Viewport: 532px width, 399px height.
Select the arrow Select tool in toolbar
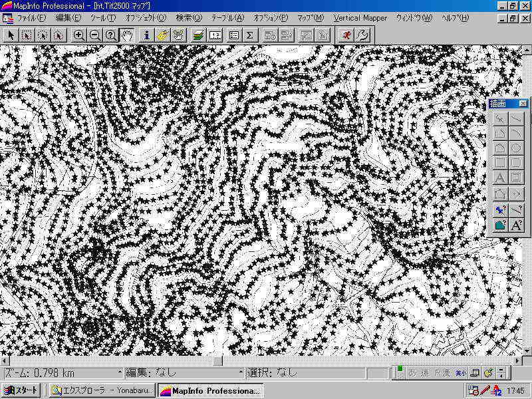10,35
